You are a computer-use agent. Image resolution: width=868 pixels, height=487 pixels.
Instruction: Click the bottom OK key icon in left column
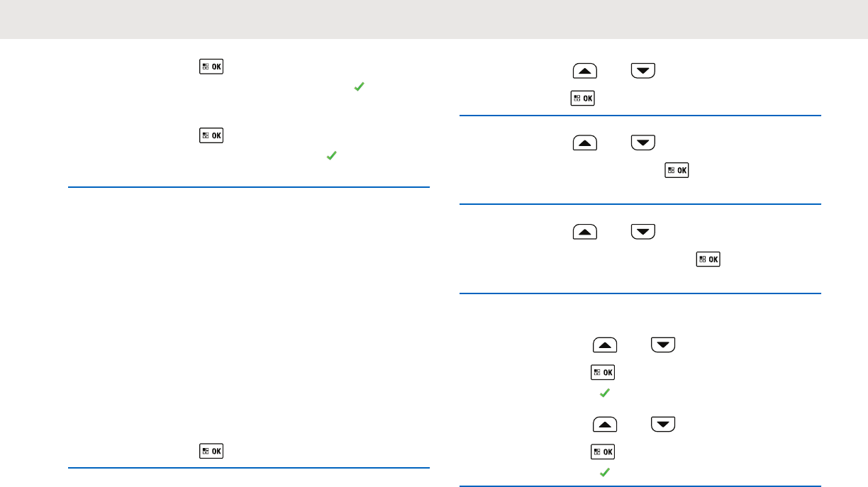click(211, 450)
